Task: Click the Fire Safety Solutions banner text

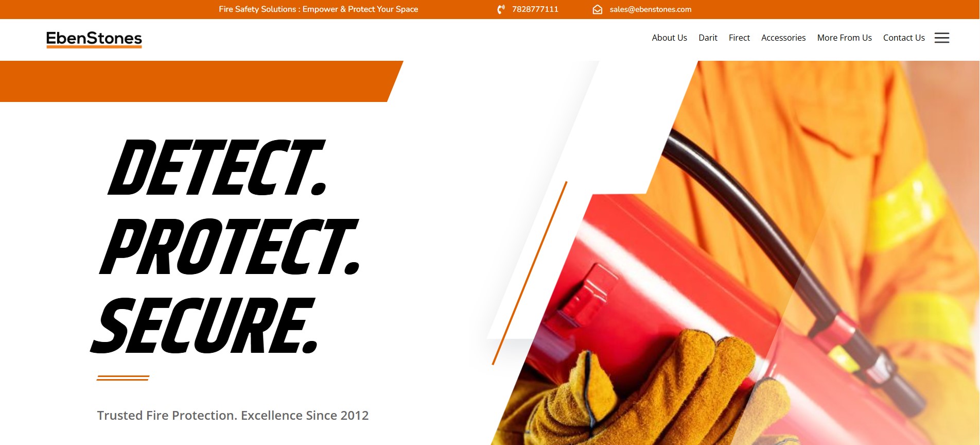Action: (318, 9)
